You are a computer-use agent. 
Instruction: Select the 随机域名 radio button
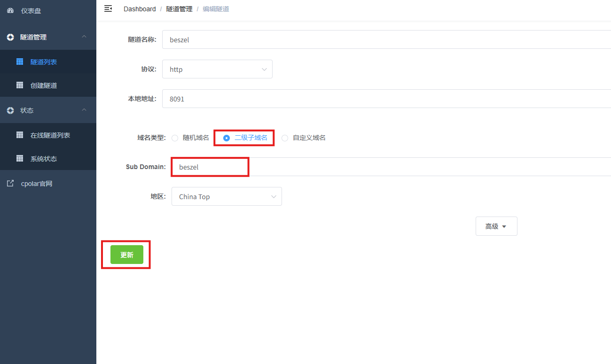[175, 138]
